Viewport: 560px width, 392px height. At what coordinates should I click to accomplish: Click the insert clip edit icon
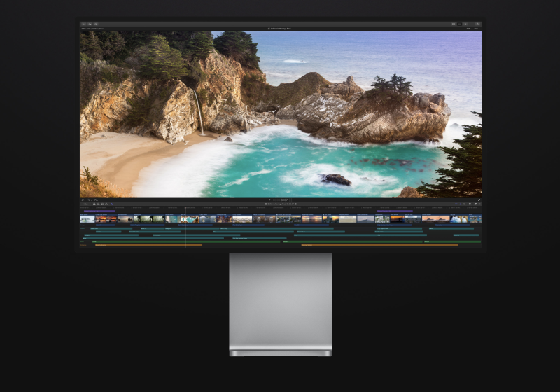click(97, 204)
